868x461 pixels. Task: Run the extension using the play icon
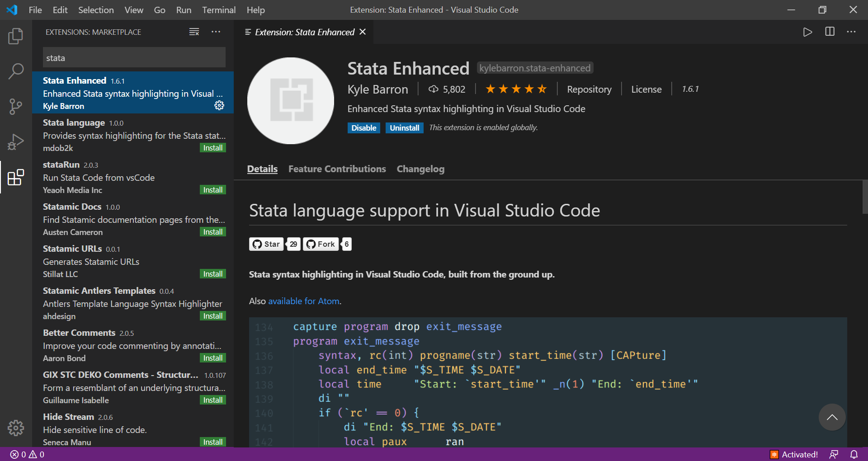[x=808, y=32]
